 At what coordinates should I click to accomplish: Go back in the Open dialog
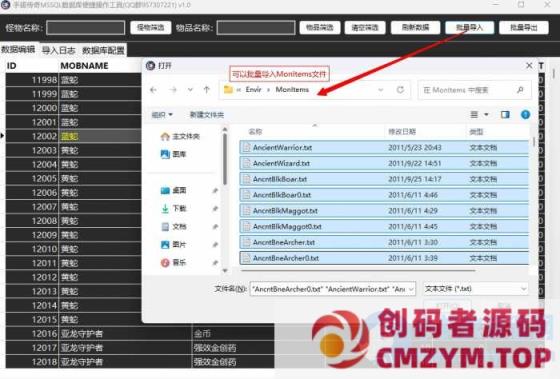[154, 90]
